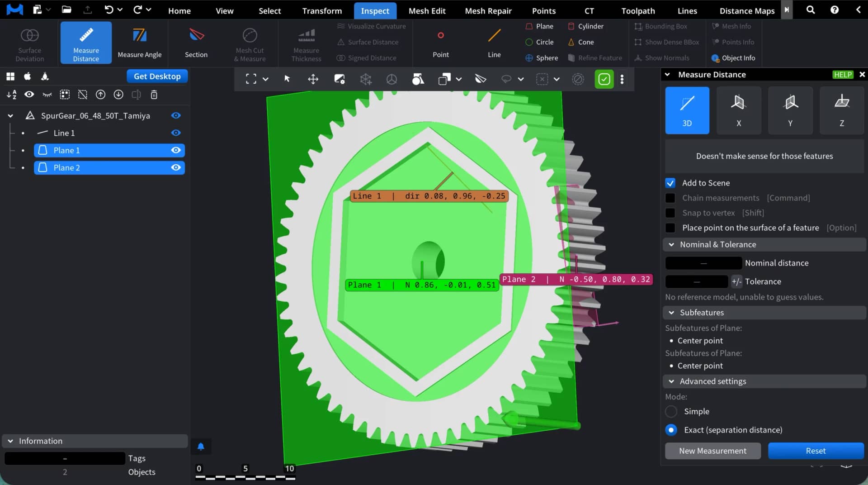Click the Reset button

pyautogui.click(x=816, y=451)
